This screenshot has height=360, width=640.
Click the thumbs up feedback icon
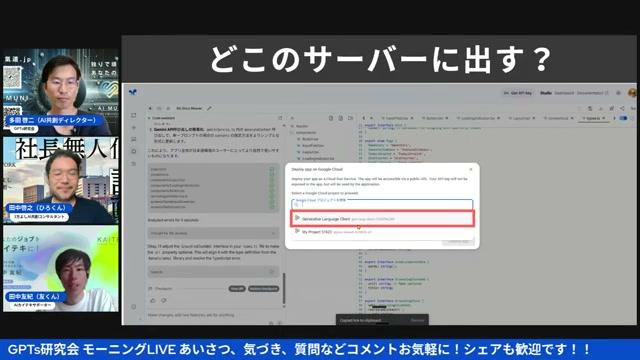[x=153, y=300]
